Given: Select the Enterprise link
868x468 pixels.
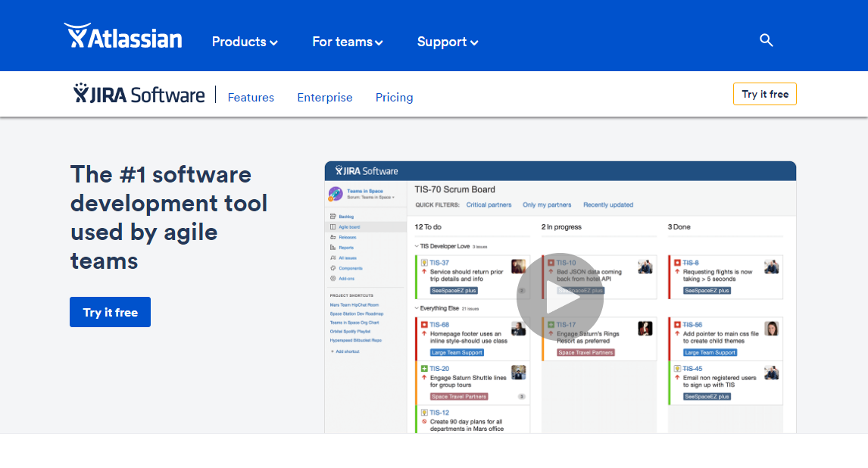Looking at the screenshot, I should pos(324,97).
